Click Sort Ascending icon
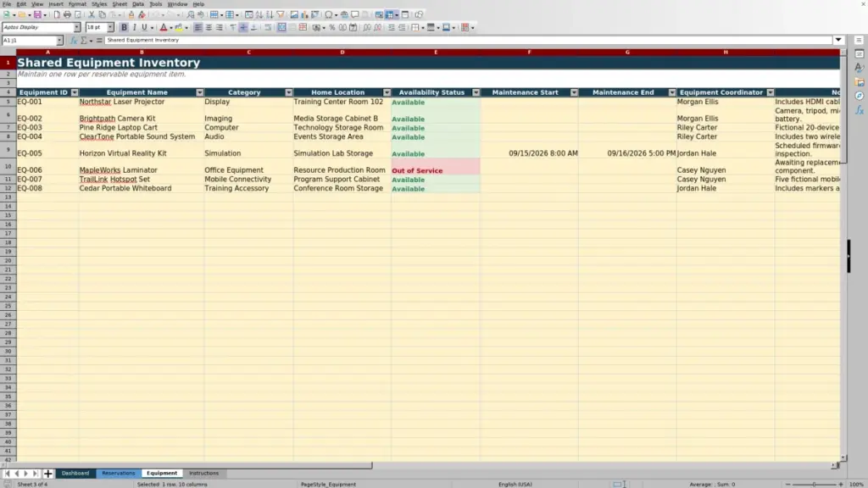Viewport: 868px width, 488px height. [259, 15]
